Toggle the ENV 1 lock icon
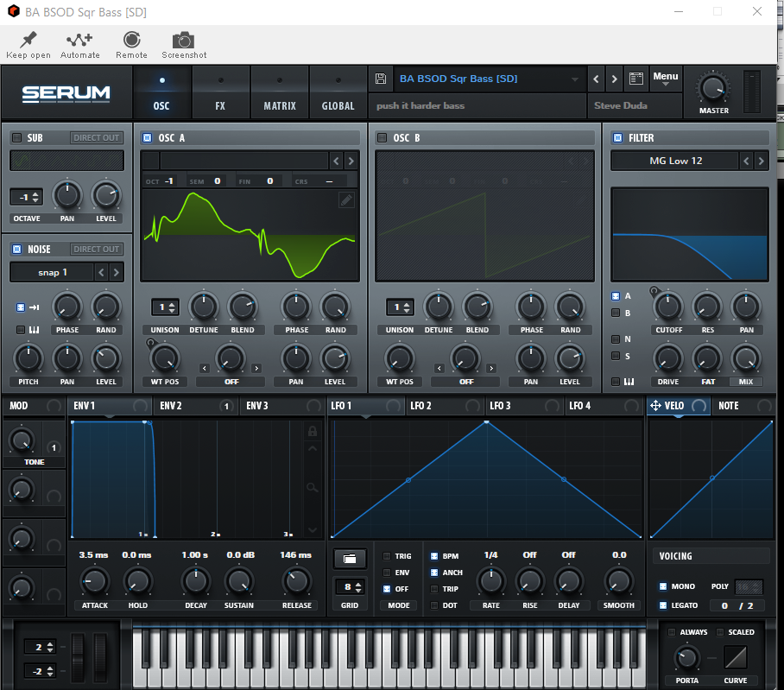 pyautogui.click(x=312, y=431)
